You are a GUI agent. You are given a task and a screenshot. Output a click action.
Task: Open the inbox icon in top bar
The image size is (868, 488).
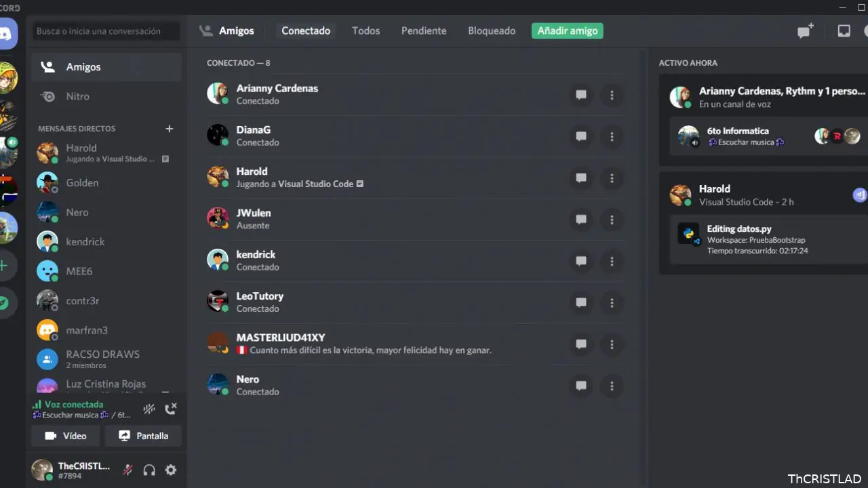[844, 31]
